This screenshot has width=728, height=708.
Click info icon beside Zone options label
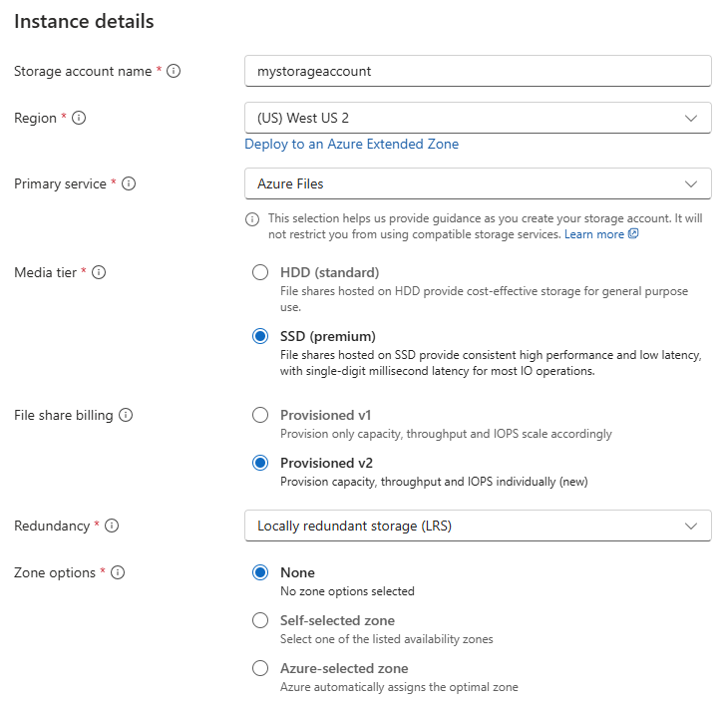tap(118, 572)
